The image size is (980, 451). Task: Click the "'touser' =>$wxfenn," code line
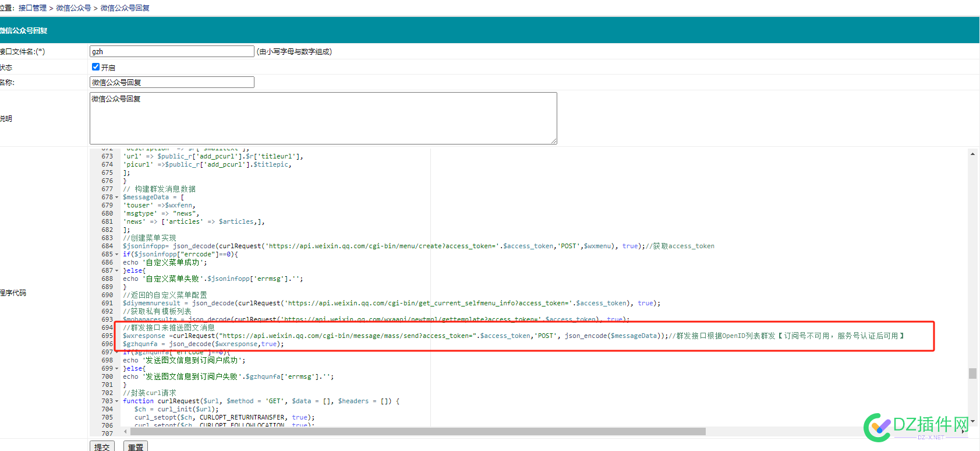[x=159, y=205]
